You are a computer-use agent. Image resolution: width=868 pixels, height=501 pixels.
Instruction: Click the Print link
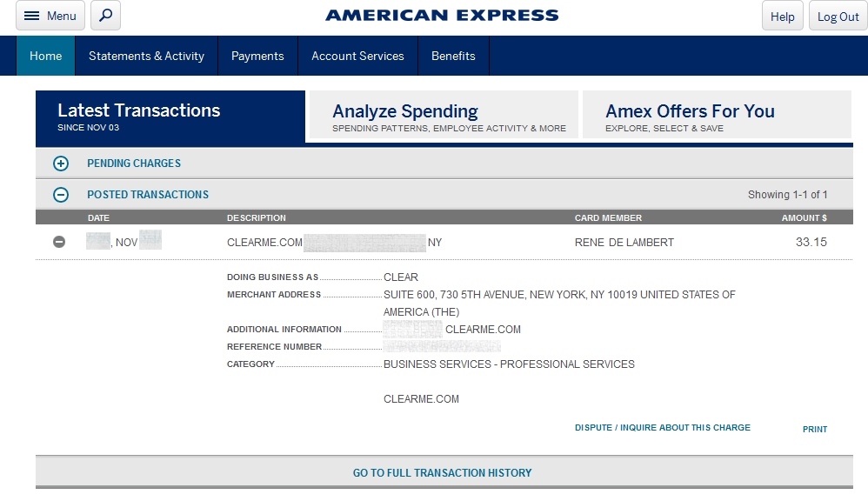click(x=815, y=429)
